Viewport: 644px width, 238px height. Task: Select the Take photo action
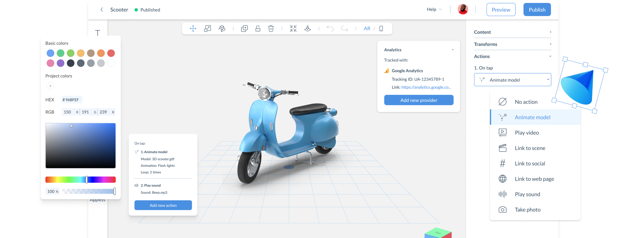click(527, 210)
